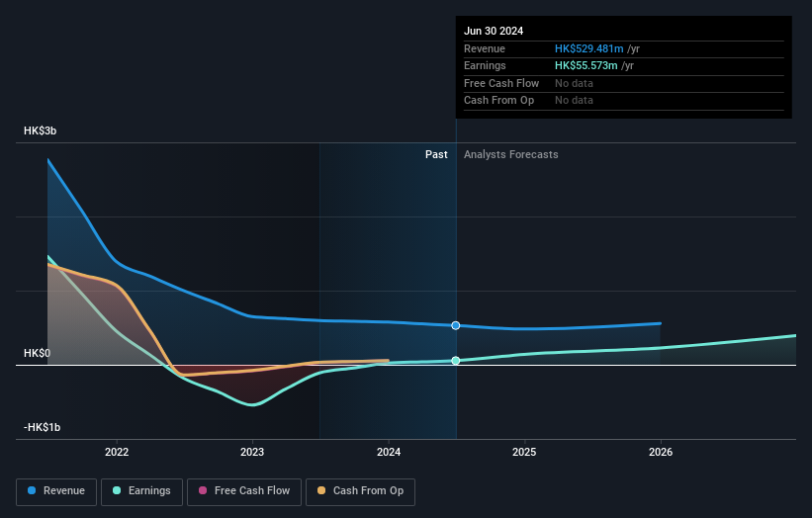Click the HK$3b y-axis label

tap(40, 130)
